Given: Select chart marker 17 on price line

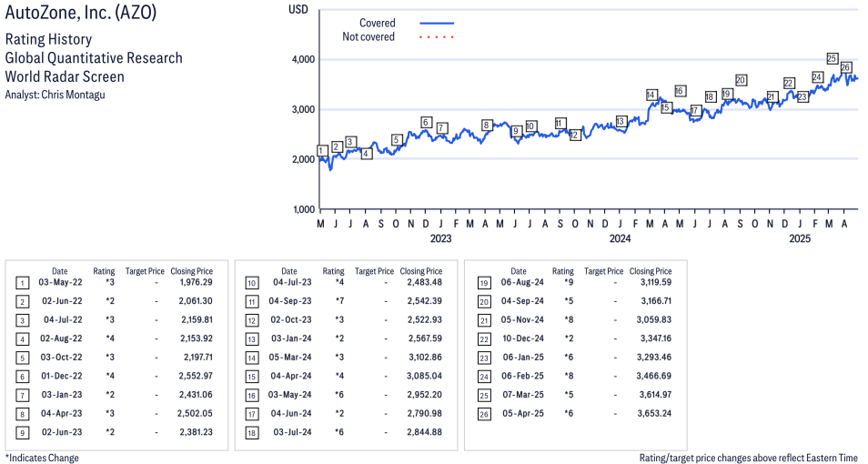Looking at the screenshot, I should click(x=695, y=111).
